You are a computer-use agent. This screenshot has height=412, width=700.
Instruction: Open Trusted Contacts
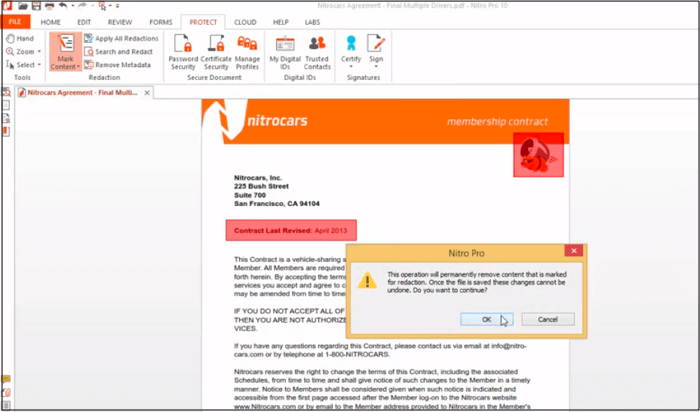317,52
